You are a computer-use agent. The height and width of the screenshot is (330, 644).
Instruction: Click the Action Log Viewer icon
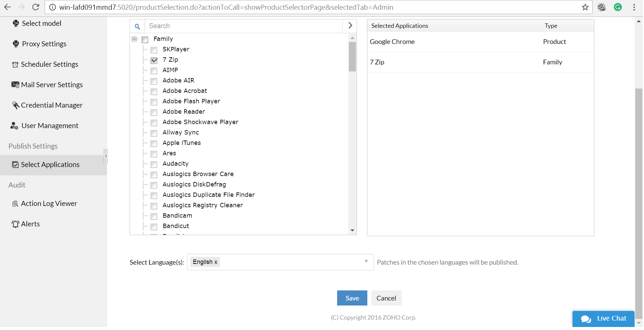click(15, 203)
